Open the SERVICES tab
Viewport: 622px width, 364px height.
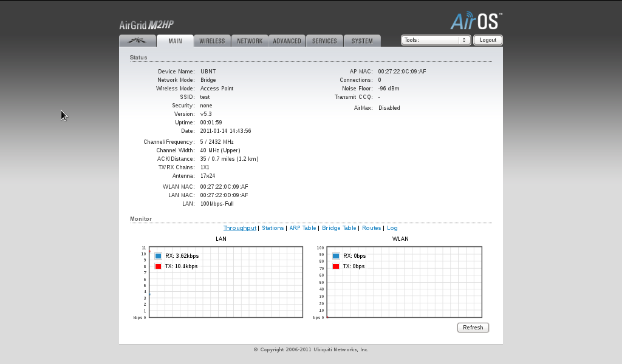click(x=324, y=41)
